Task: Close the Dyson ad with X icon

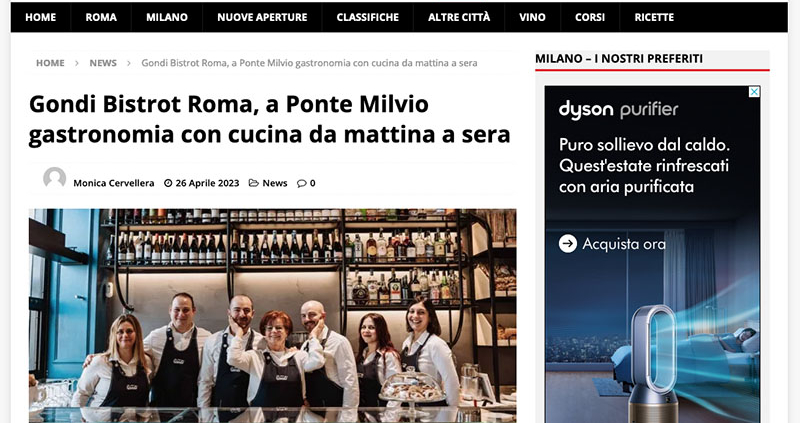Action: click(x=754, y=92)
